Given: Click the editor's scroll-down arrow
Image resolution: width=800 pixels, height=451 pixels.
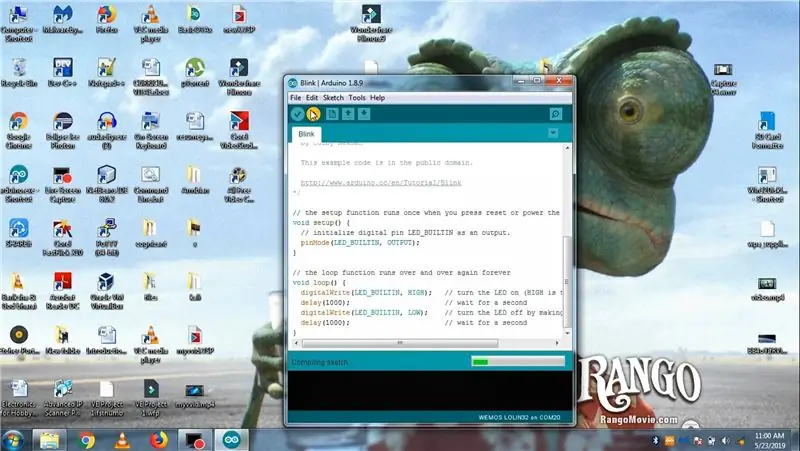Looking at the screenshot, I should (567, 333).
